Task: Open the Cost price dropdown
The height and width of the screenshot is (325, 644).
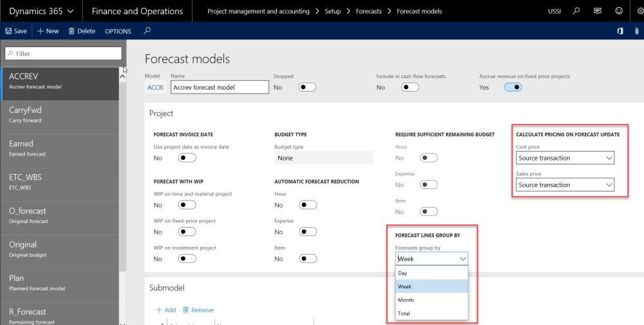Action: (x=565, y=158)
